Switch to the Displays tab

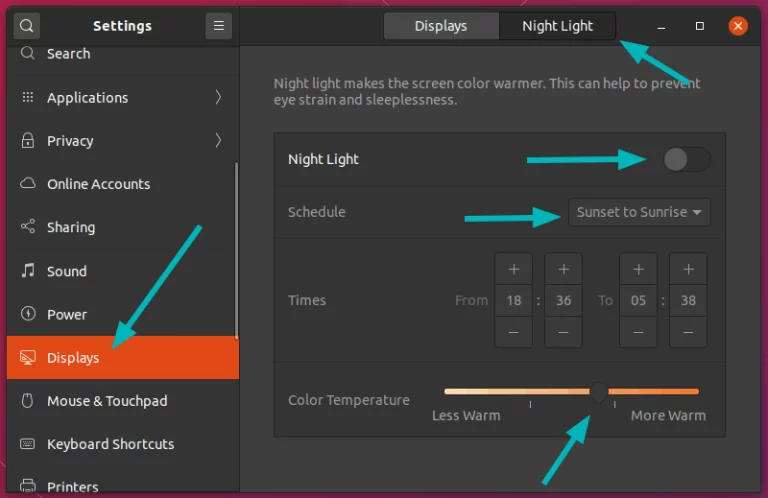[441, 26]
